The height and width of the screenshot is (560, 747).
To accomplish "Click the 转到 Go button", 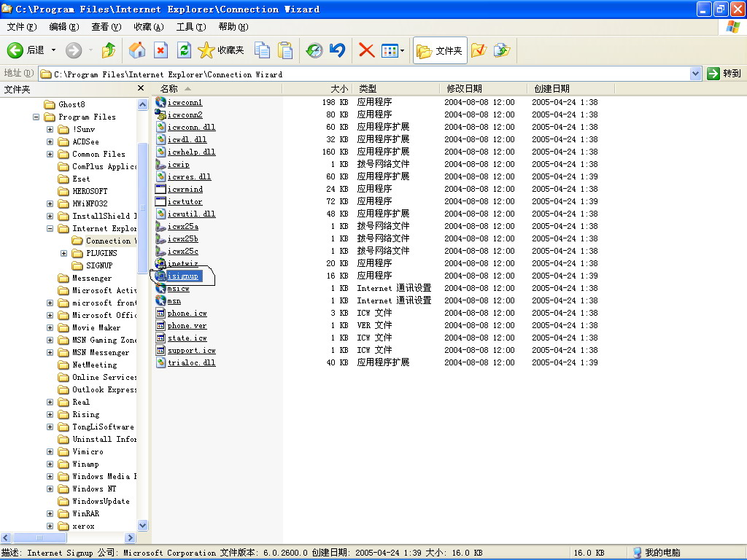I will 724,74.
